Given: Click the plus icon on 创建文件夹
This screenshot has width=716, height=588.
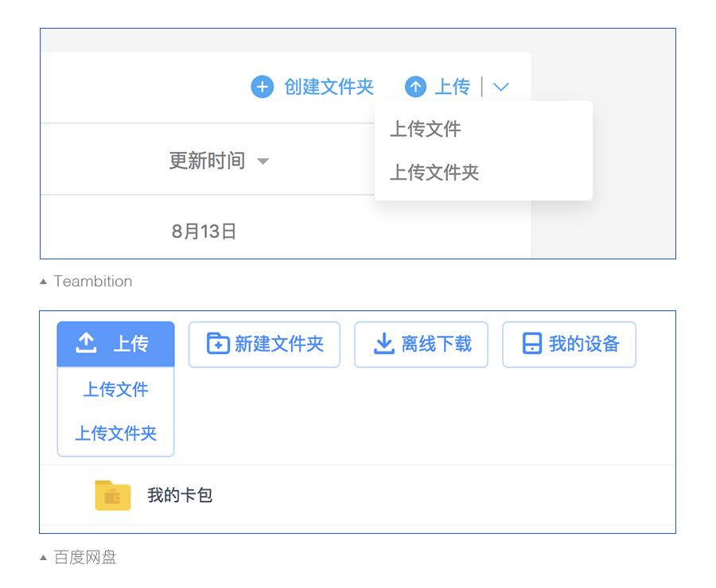Looking at the screenshot, I should 263,87.
